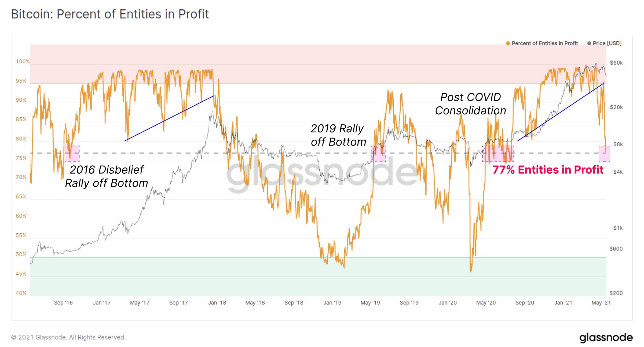Viewport: 644px width, 347px height.
Task: Click the $60k price axis label
Action: click(x=616, y=63)
